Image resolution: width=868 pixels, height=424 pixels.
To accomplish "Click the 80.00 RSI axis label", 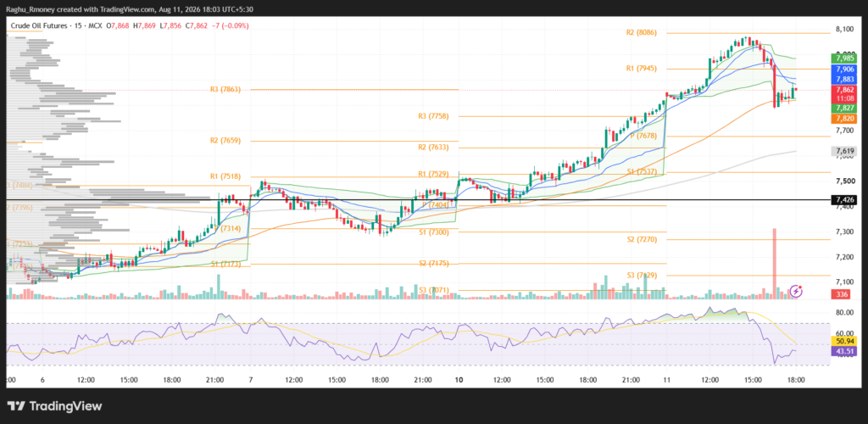I will [845, 313].
